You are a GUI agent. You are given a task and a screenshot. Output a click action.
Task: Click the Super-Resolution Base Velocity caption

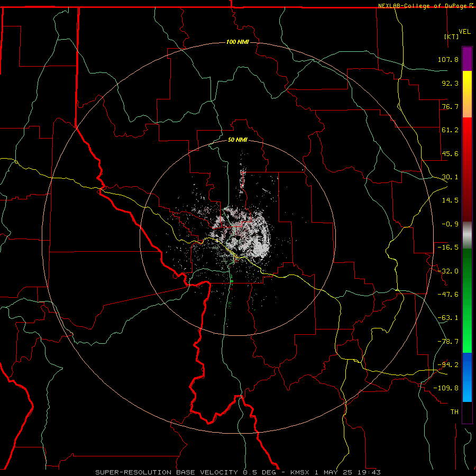click(x=237, y=472)
